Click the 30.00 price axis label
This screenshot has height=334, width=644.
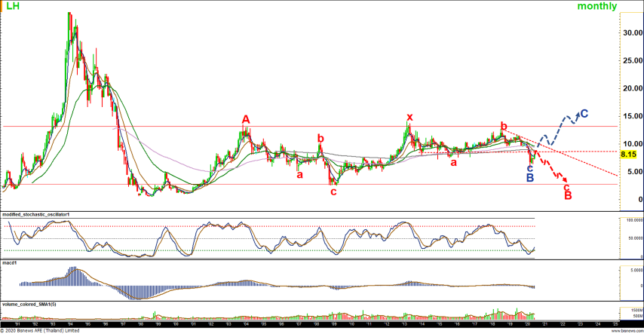[632, 32]
